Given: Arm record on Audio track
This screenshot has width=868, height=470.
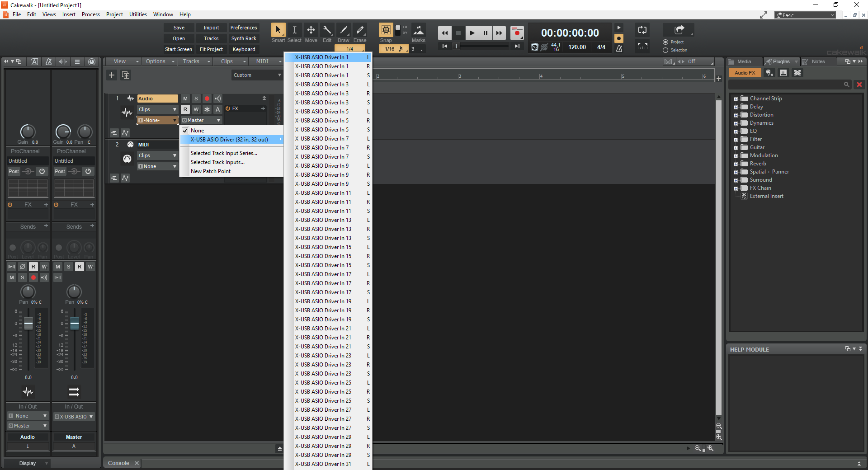Looking at the screenshot, I should click(x=207, y=99).
